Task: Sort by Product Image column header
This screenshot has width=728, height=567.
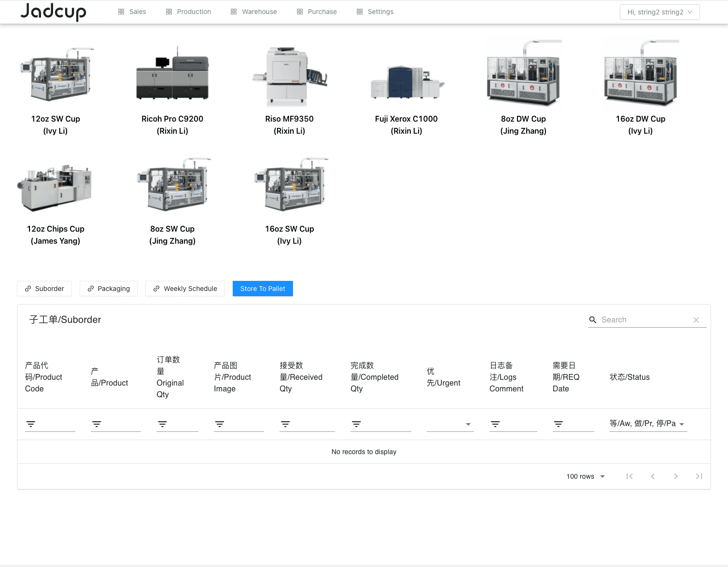Action: click(233, 377)
